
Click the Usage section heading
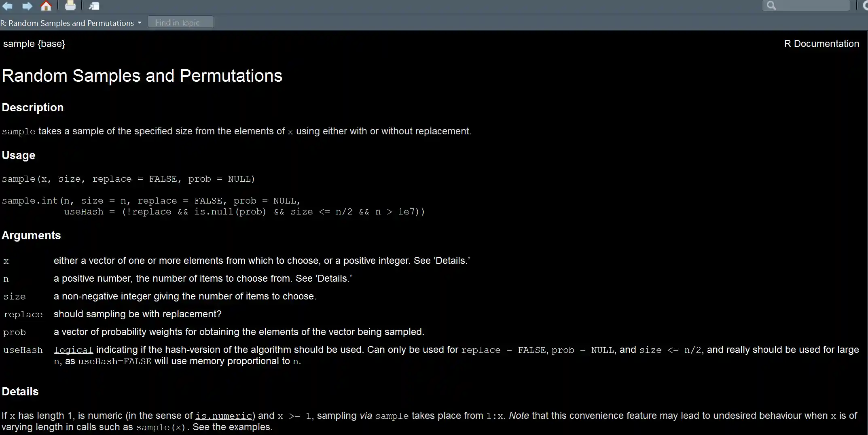click(19, 155)
